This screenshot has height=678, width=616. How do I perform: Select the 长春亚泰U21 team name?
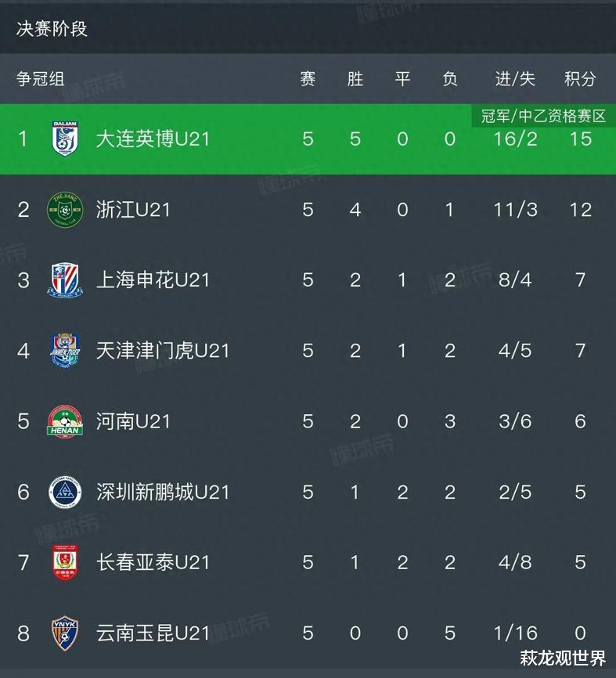(153, 561)
